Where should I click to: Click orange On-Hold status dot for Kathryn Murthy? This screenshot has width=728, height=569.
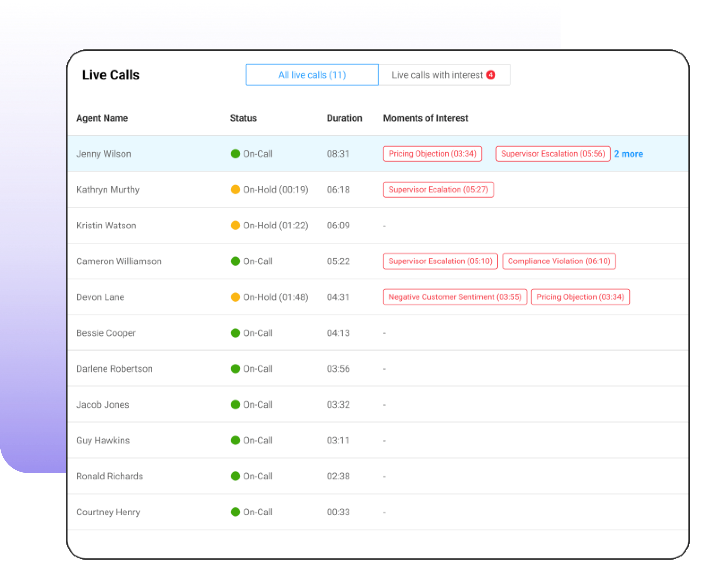coord(235,190)
